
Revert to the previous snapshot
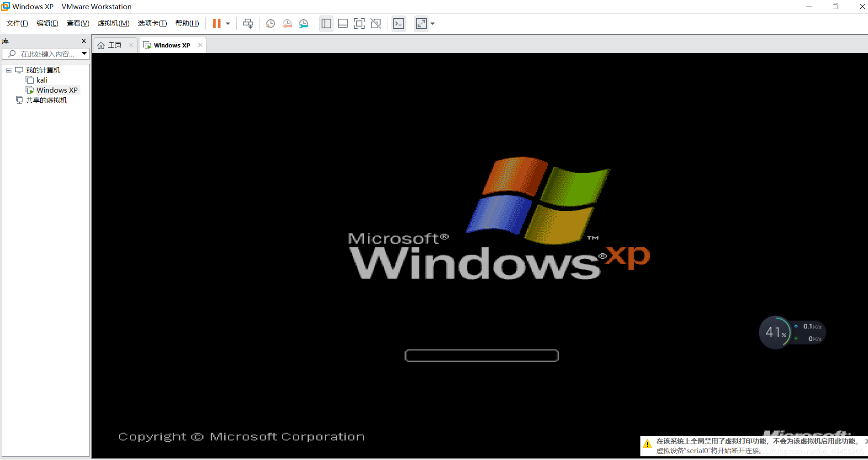pyautogui.click(x=287, y=24)
